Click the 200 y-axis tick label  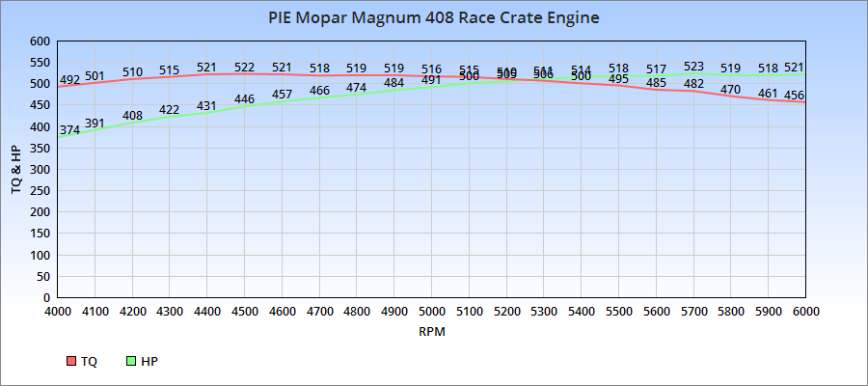pos(41,212)
